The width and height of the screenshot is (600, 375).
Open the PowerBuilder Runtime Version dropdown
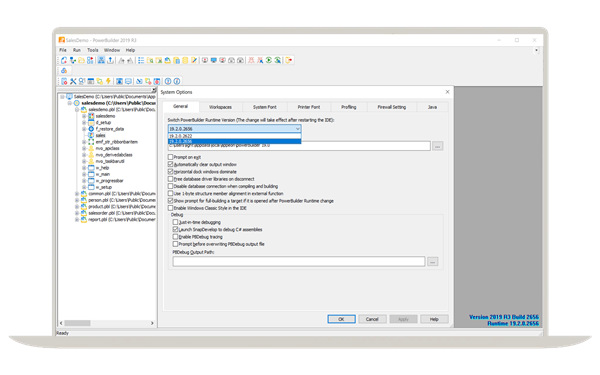[x=235, y=129]
